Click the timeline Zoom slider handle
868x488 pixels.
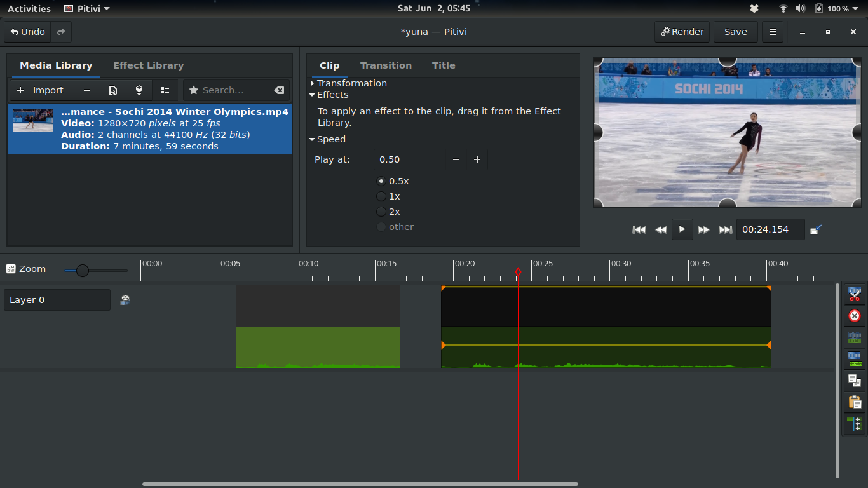[x=82, y=271]
